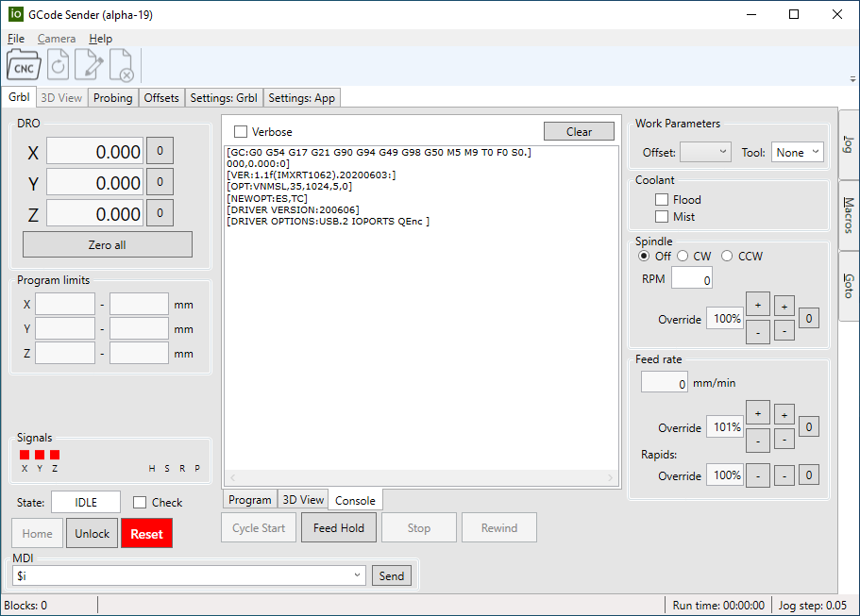Click the Feed Hold button
The image size is (860, 616).
tap(339, 528)
